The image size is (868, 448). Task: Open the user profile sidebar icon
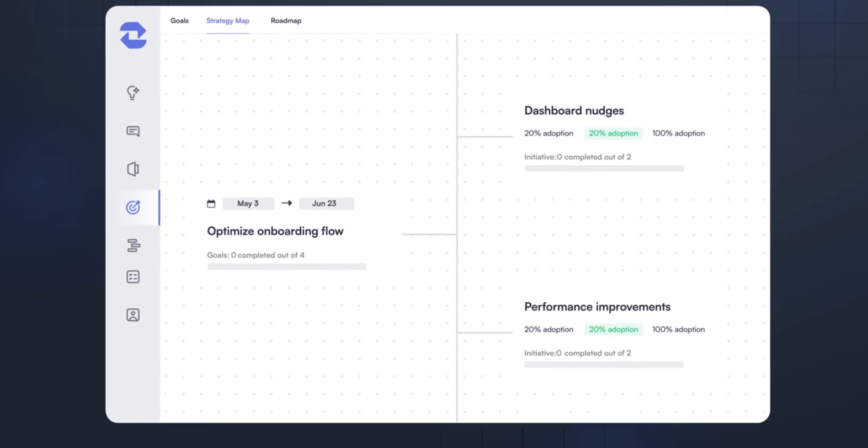click(133, 315)
